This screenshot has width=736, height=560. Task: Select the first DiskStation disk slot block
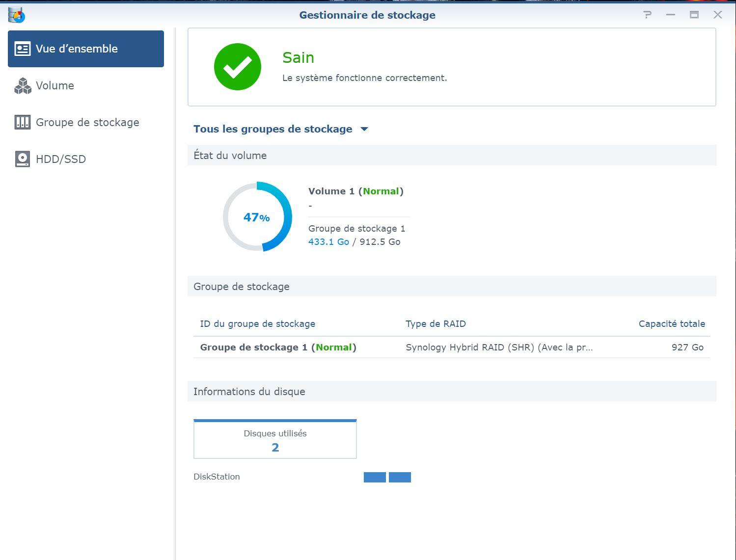pos(375,477)
